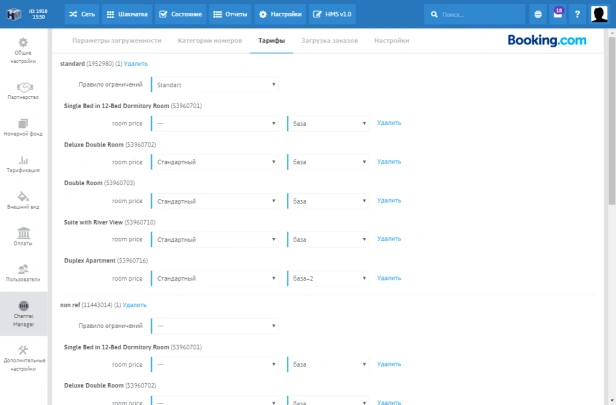The image size is (616, 405).
Task: Open the Партнерство sidebar section
Action: click(x=23, y=92)
